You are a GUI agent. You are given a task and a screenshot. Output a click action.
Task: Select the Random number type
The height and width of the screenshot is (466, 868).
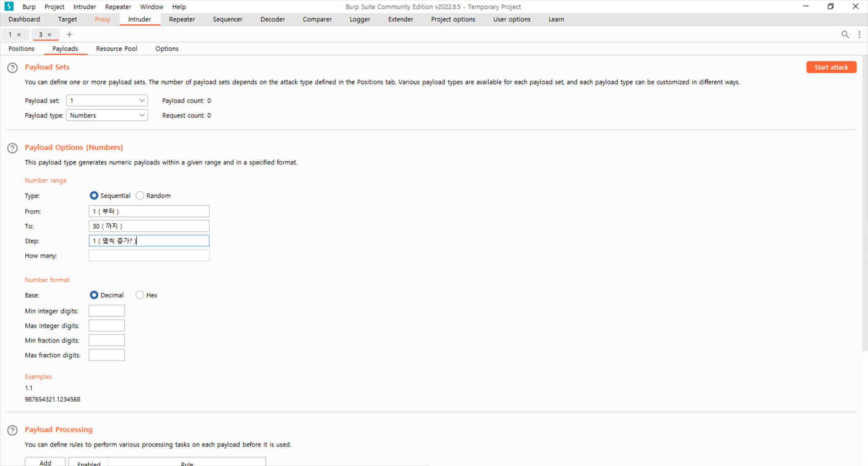(x=140, y=195)
